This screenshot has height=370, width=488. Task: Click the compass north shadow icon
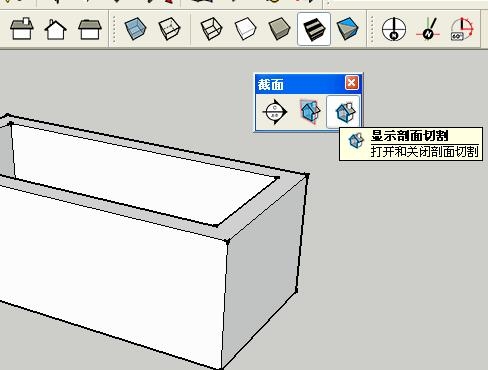pyautogui.click(x=394, y=29)
